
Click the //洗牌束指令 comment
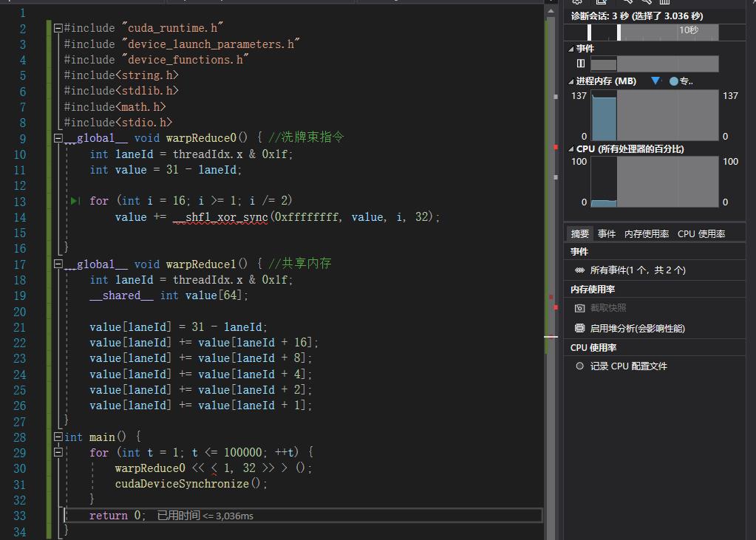pyautogui.click(x=306, y=137)
